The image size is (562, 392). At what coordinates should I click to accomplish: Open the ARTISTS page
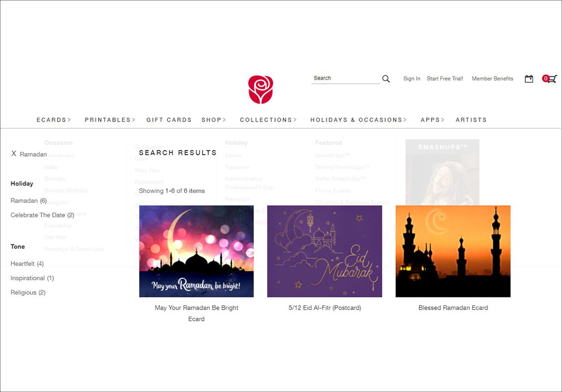click(x=471, y=120)
